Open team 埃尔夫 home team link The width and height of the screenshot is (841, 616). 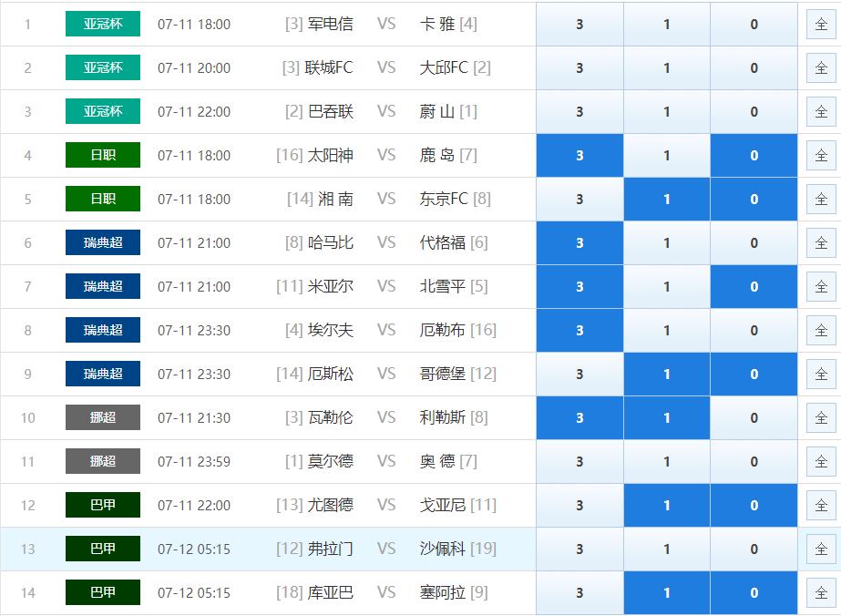(331, 331)
